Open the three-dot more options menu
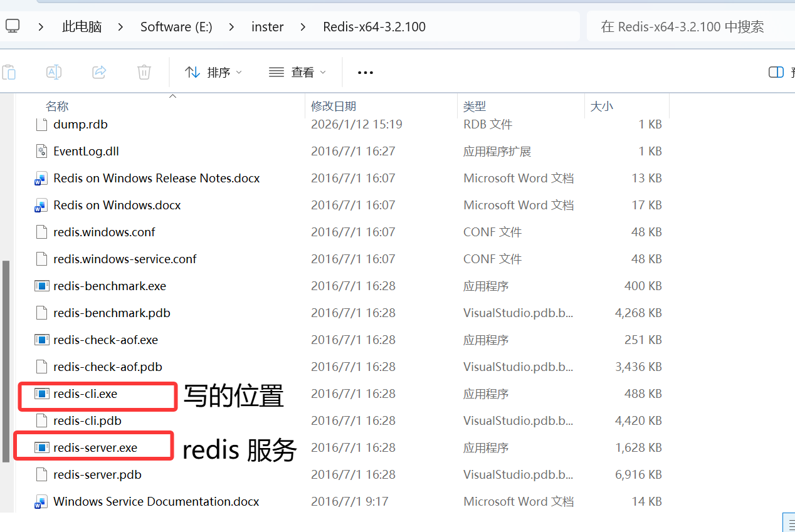 tap(365, 73)
